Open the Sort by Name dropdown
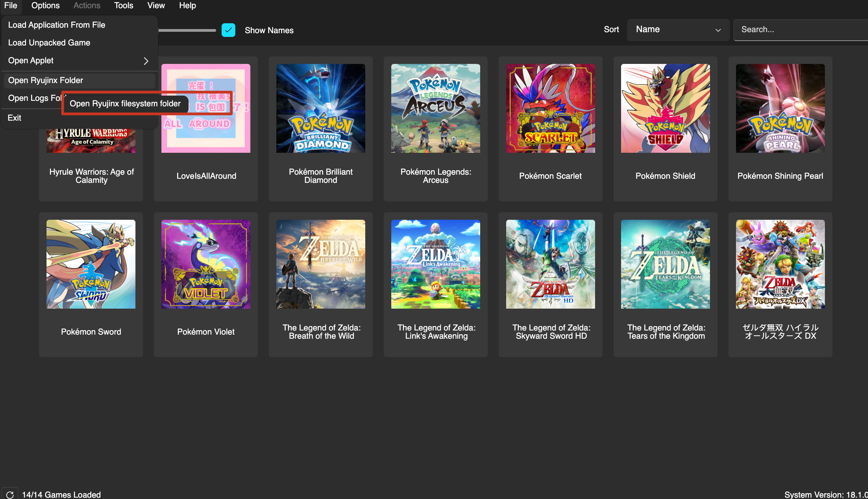 tap(678, 30)
